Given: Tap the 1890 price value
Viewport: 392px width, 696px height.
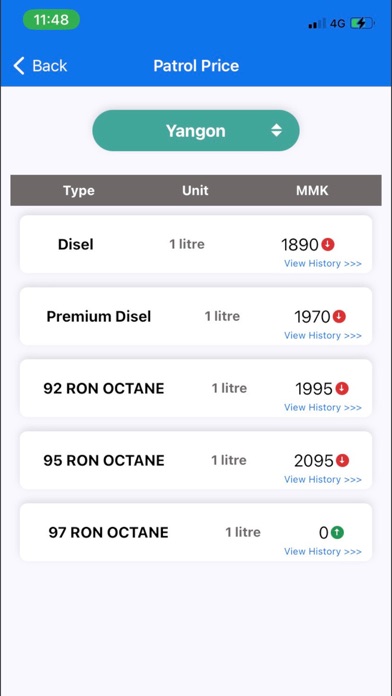Looking at the screenshot, I should (300, 245).
